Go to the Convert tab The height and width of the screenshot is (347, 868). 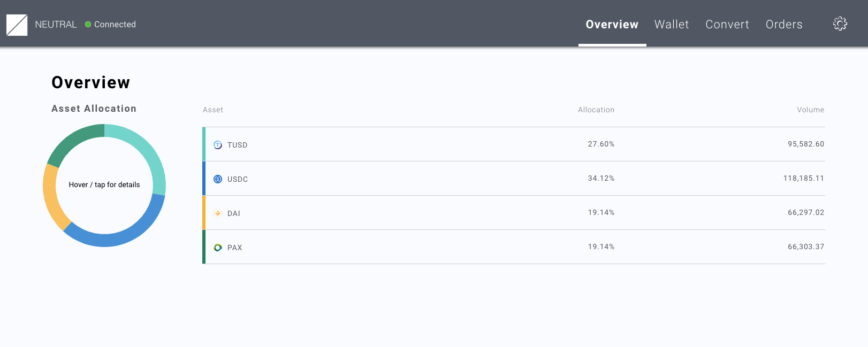[727, 25]
